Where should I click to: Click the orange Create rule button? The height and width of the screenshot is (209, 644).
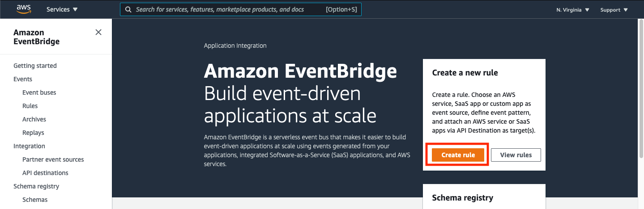pos(458,155)
